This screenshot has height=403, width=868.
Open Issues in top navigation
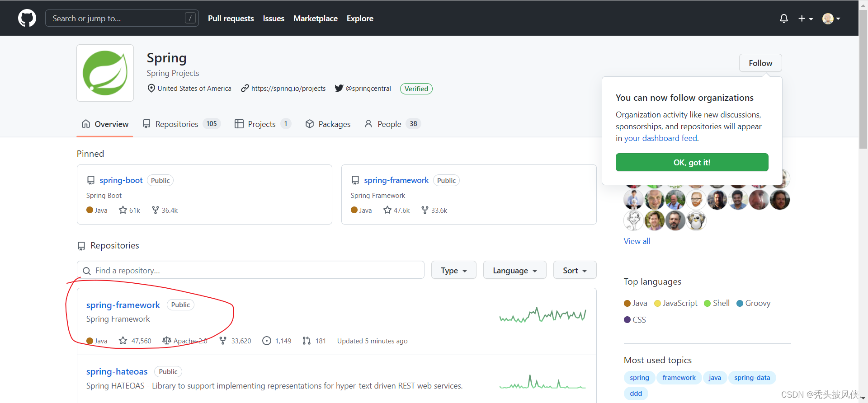[x=274, y=19]
